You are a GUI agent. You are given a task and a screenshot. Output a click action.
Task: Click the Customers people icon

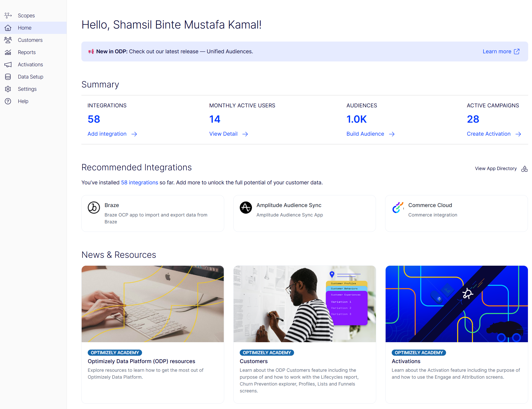pos(8,40)
